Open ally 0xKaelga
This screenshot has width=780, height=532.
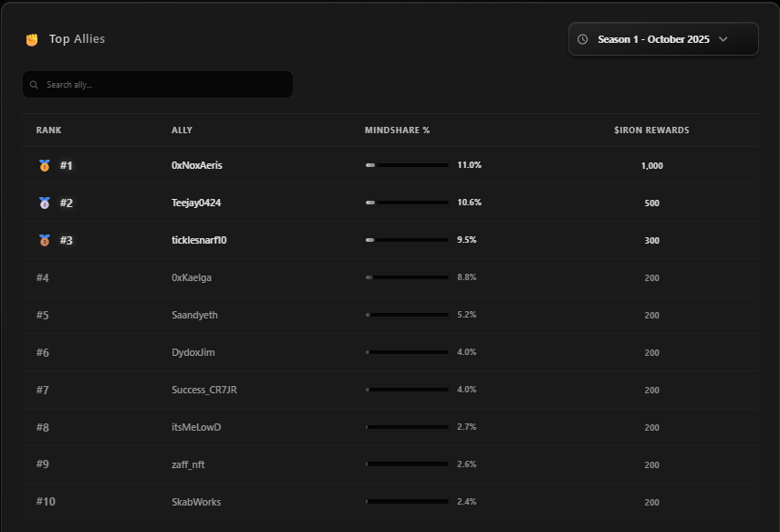click(x=192, y=277)
